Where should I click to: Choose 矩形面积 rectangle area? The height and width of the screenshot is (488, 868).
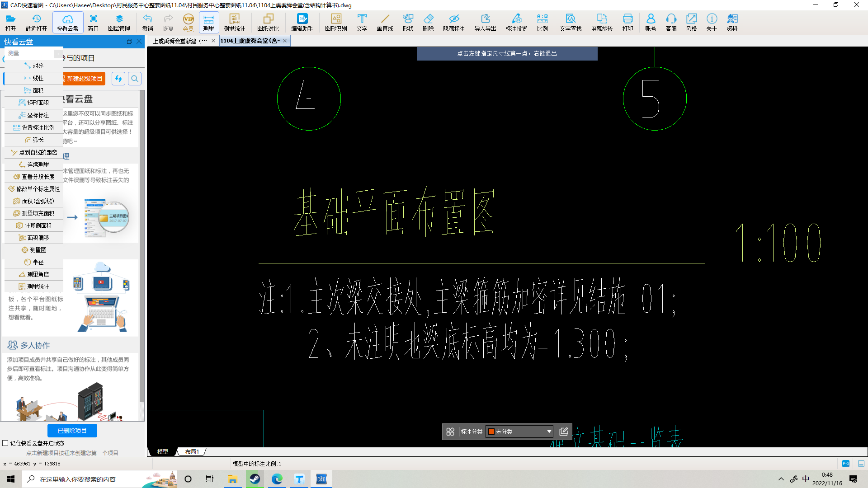(34, 103)
